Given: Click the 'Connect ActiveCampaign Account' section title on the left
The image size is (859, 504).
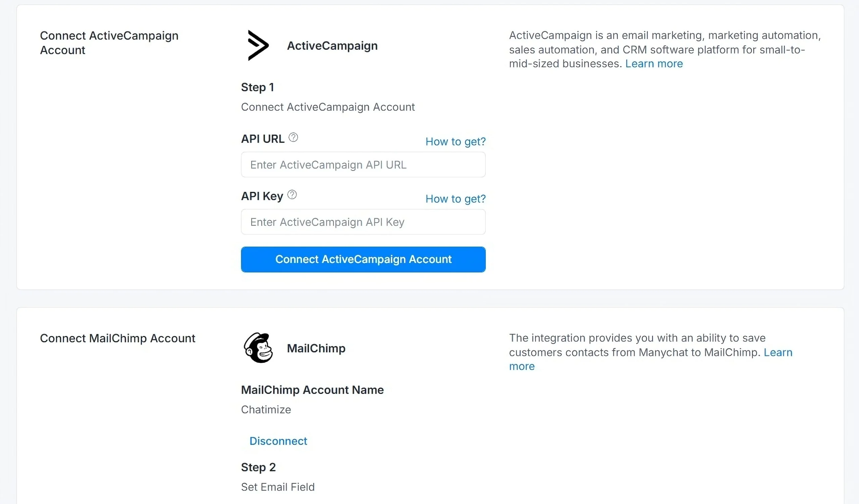Looking at the screenshot, I should tap(109, 43).
